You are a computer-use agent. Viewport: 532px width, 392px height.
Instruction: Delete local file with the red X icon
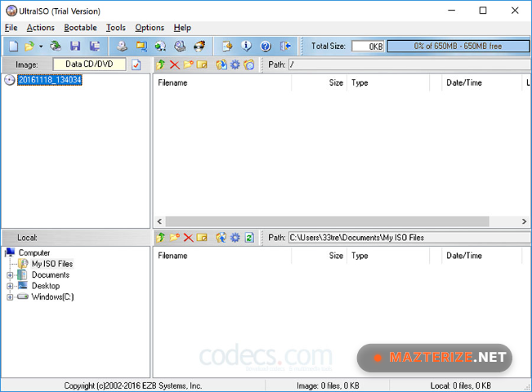[x=188, y=238]
